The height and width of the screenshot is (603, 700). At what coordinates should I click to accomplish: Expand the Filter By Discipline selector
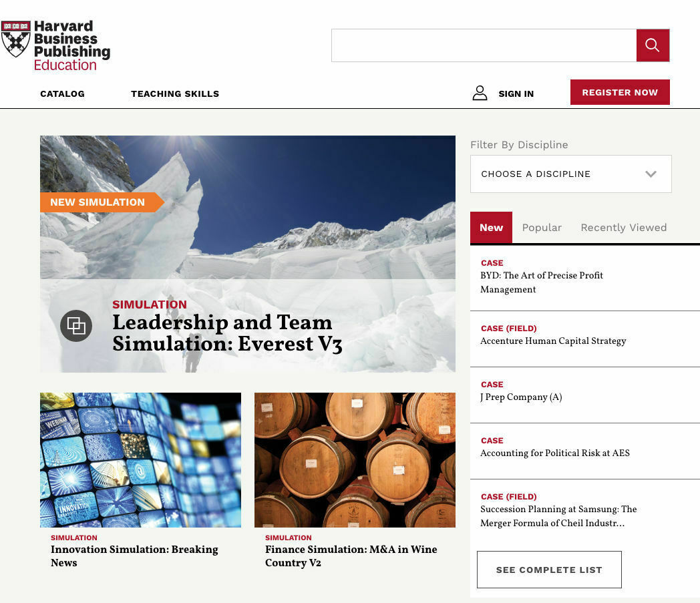click(x=571, y=174)
